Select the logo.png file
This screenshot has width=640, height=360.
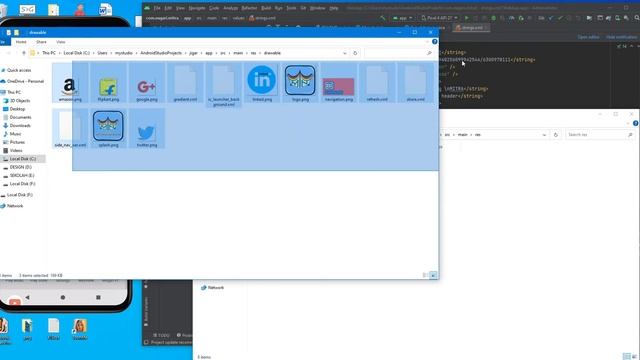pyautogui.click(x=300, y=83)
